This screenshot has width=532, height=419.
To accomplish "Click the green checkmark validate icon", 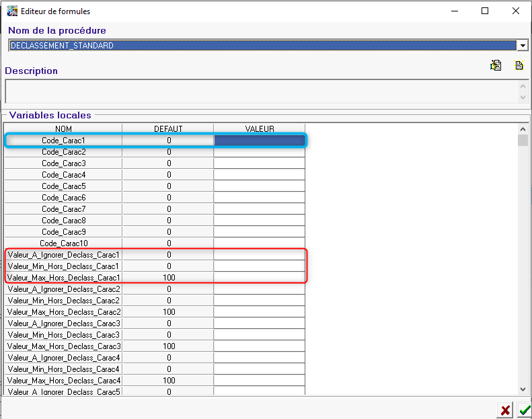I will tap(524, 410).
